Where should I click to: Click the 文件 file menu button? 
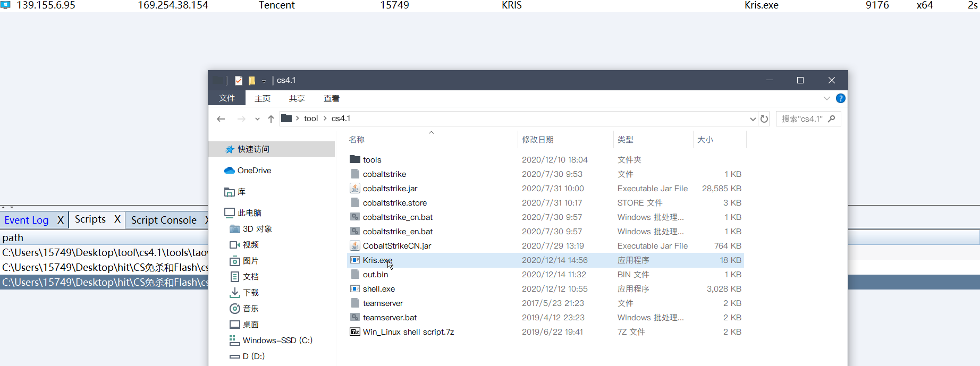[x=227, y=98]
